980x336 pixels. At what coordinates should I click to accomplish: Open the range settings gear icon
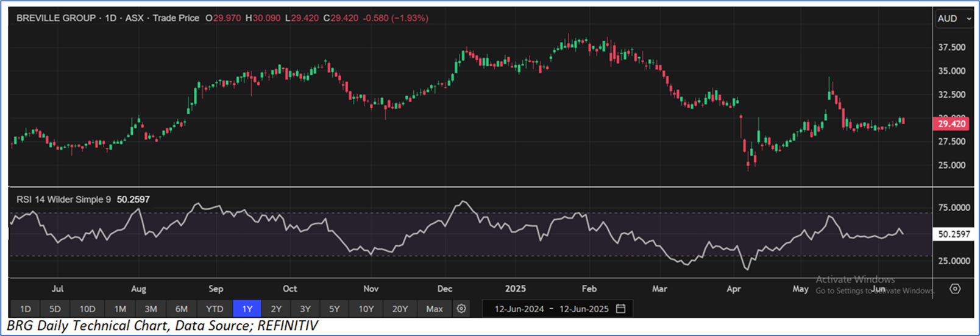point(461,309)
